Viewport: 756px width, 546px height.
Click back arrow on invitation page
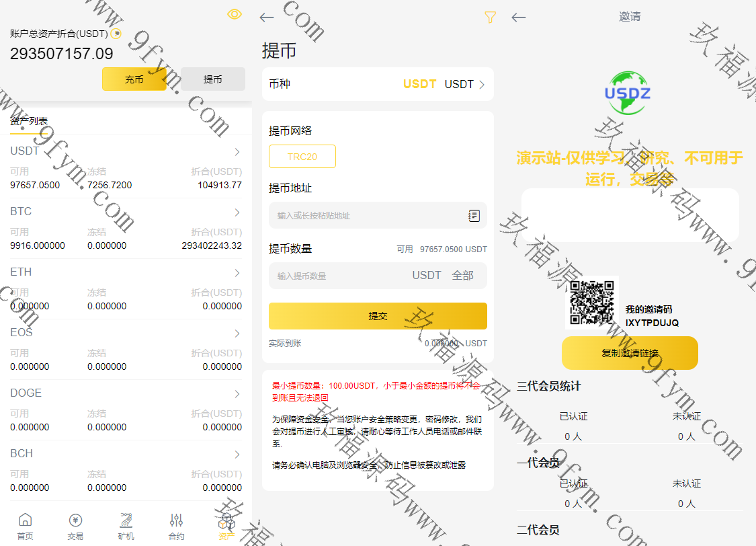pos(518,17)
